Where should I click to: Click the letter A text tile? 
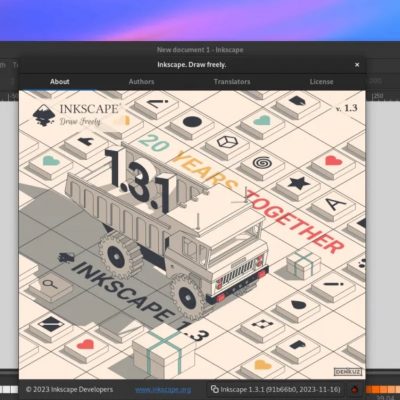(335, 203)
